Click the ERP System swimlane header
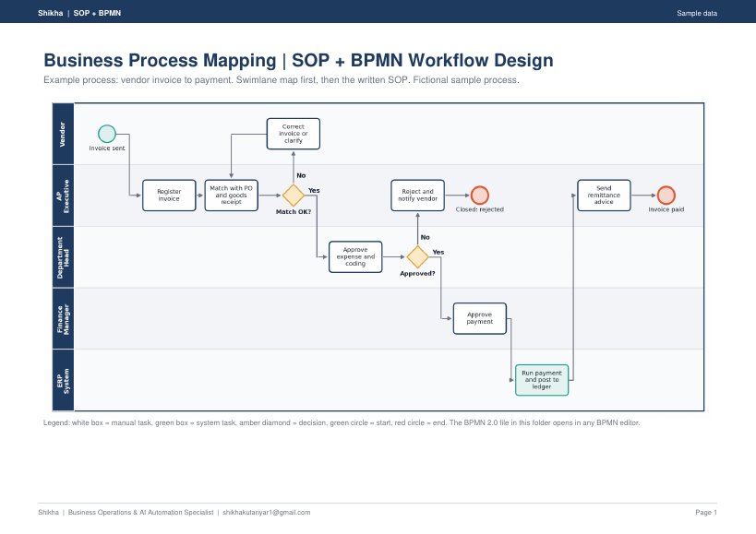Viewport: 756px width, 534px height. [x=63, y=380]
